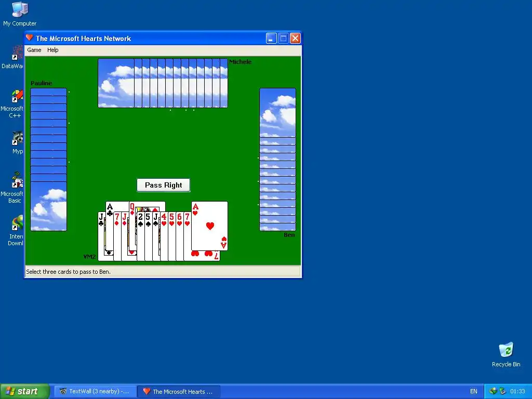Select the My Computer desktop icon
The image size is (532, 399).
tap(20, 14)
